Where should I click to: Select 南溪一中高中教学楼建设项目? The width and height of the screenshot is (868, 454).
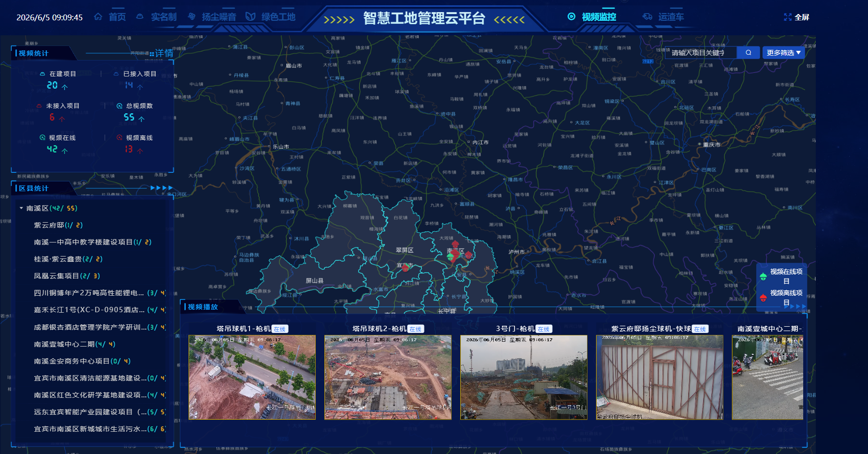[x=92, y=242]
